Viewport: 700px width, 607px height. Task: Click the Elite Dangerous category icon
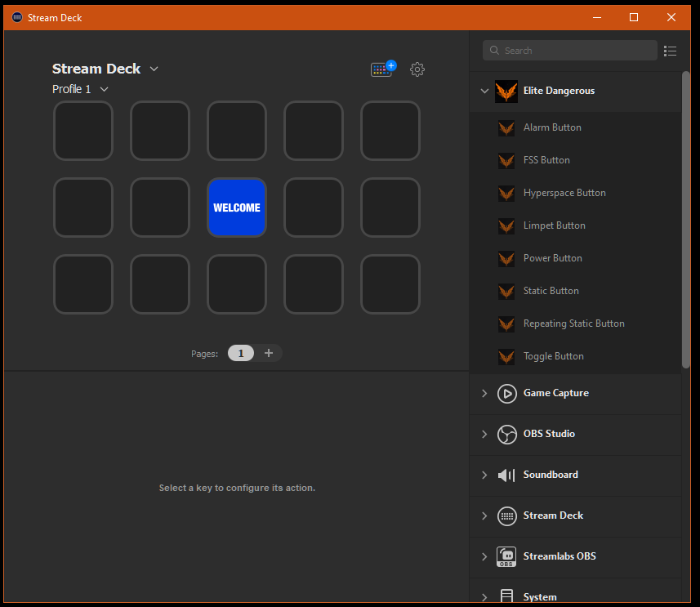[x=506, y=91]
